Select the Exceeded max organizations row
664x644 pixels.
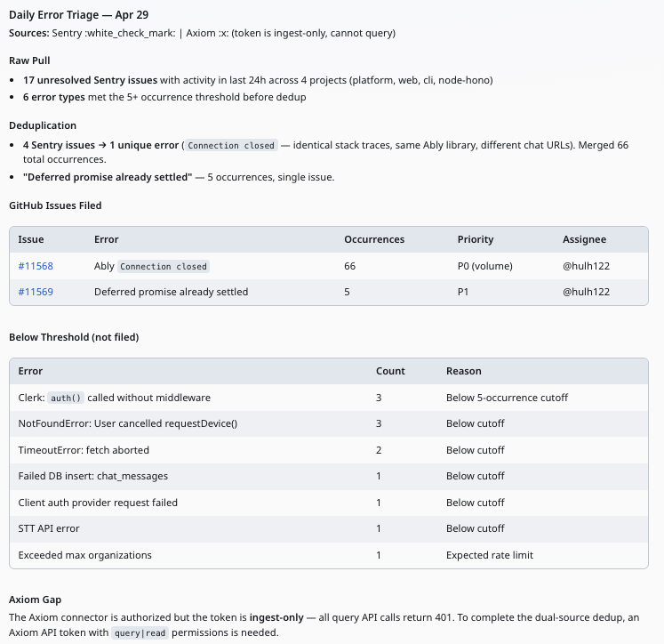tap(329, 555)
